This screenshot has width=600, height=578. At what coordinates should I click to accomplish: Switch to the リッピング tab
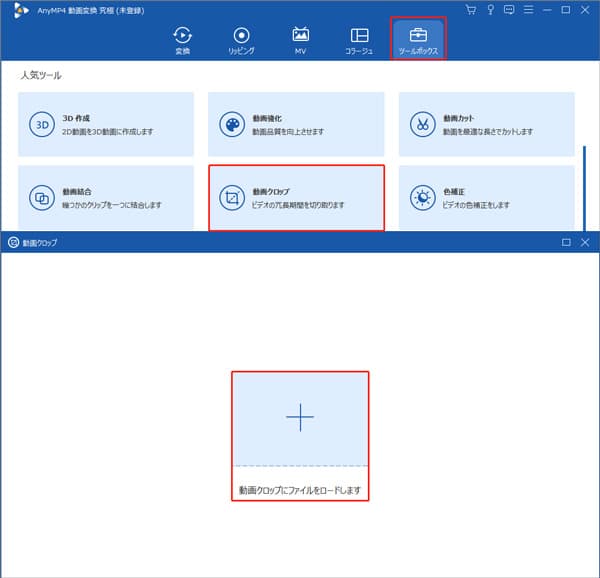coord(241,40)
